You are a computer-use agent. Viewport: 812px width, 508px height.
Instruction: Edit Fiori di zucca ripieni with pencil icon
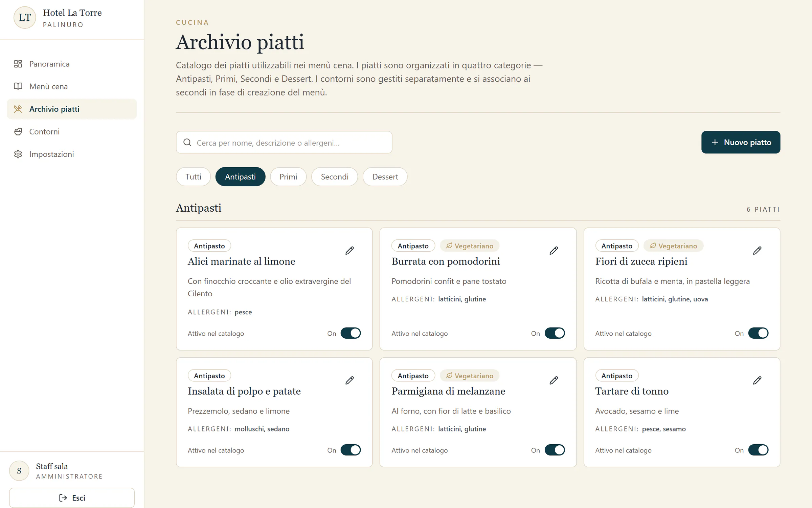(x=757, y=251)
